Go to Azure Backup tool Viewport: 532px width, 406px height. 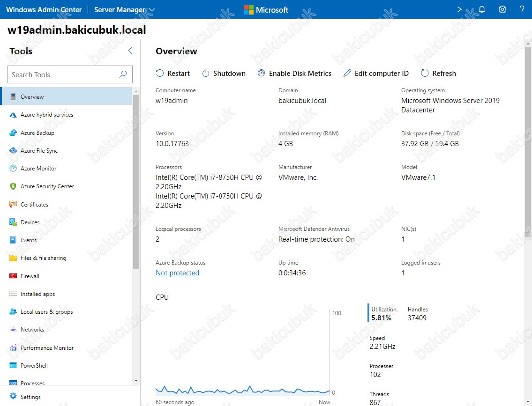click(67, 133)
